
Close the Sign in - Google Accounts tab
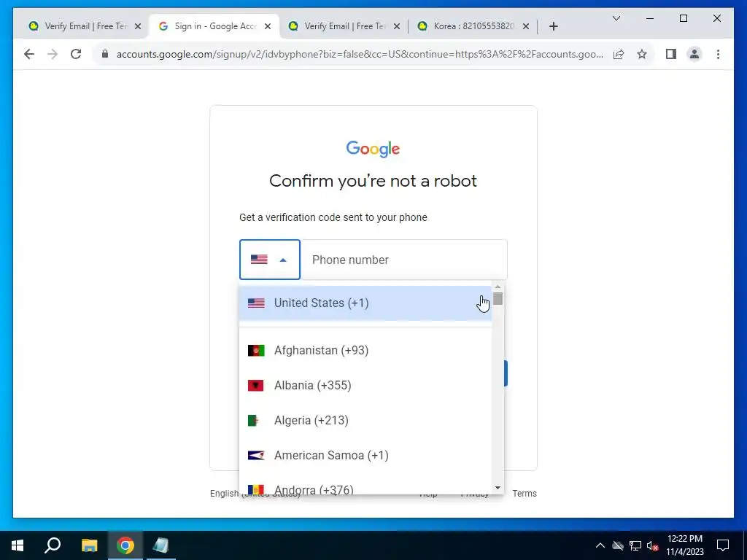[x=268, y=26]
